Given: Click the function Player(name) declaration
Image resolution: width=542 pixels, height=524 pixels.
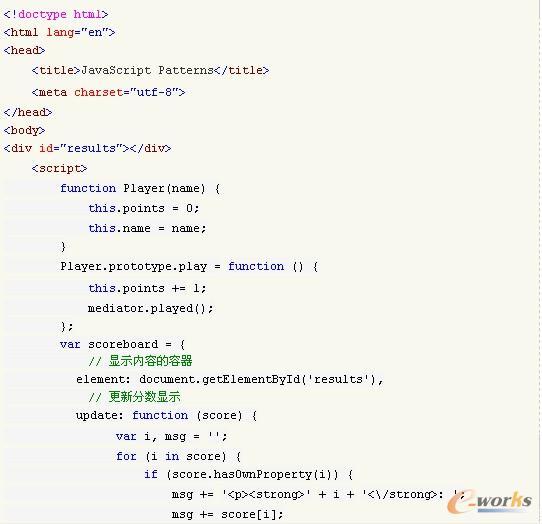Looking at the screenshot, I should coord(140,188).
